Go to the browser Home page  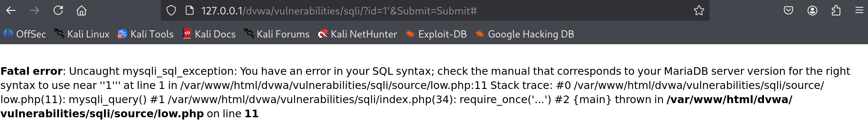(82, 11)
